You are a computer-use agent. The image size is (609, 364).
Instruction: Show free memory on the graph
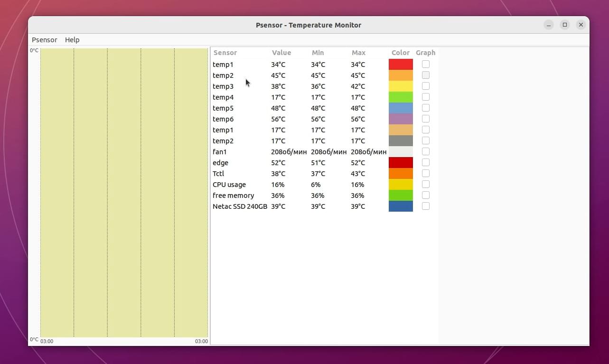pyautogui.click(x=426, y=195)
